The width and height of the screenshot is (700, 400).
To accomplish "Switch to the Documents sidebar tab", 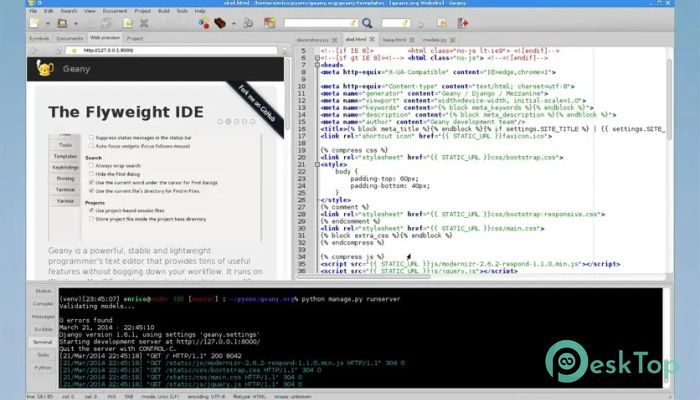I will point(70,38).
